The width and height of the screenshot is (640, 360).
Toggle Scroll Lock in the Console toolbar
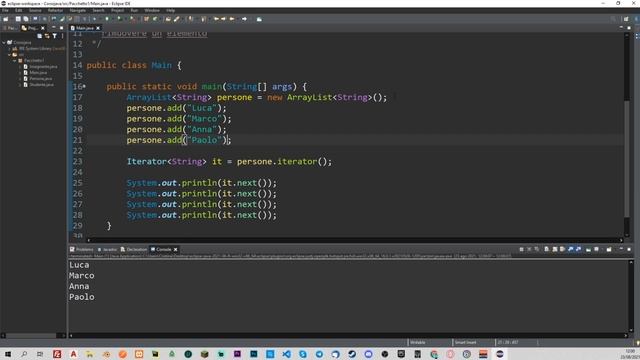tap(555, 249)
